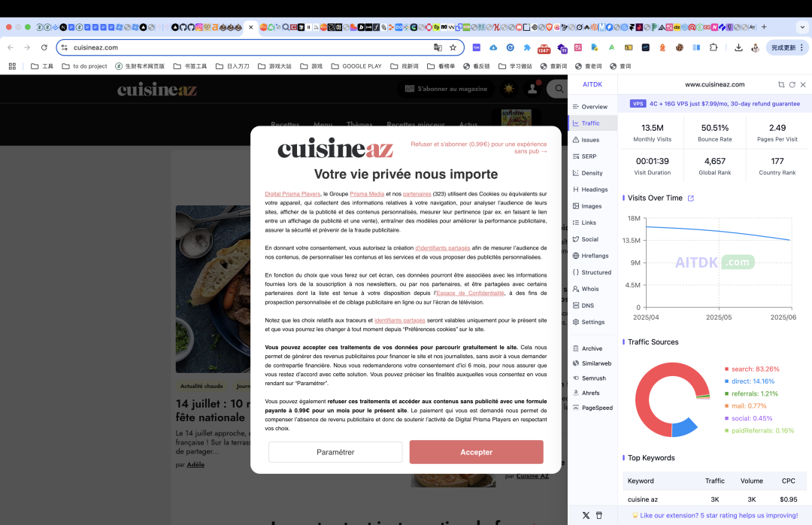This screenshot has width=812, height=525.
Task: Click the Ahrefs icon in AITDK sidebar
Action: [x=576, y=393]
